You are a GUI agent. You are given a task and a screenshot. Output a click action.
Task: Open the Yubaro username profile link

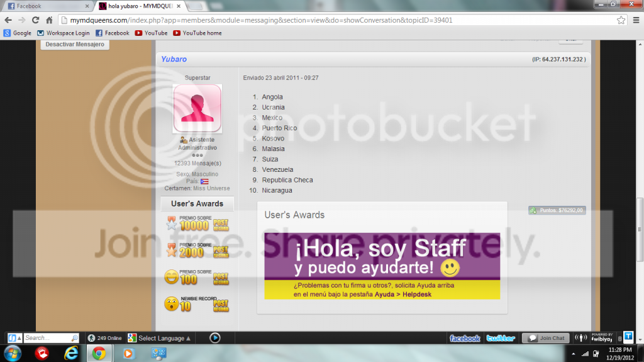click(x=174, y=59)
